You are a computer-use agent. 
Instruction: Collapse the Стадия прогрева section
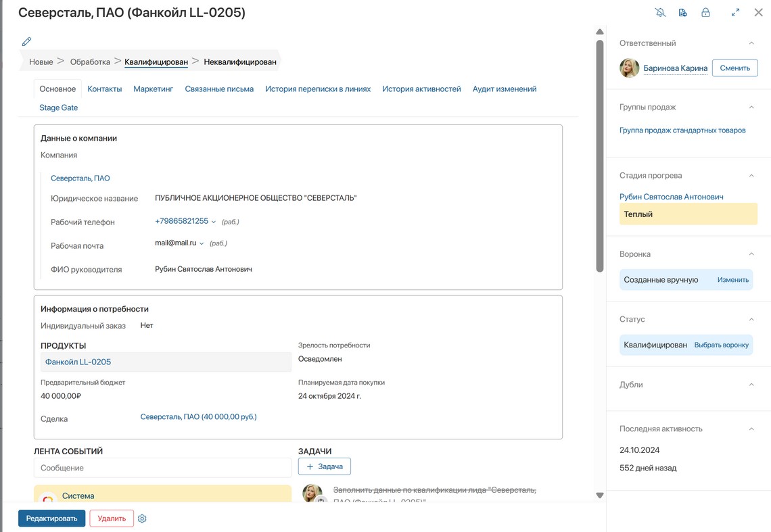pyautogui.click(x=751, y=176)
